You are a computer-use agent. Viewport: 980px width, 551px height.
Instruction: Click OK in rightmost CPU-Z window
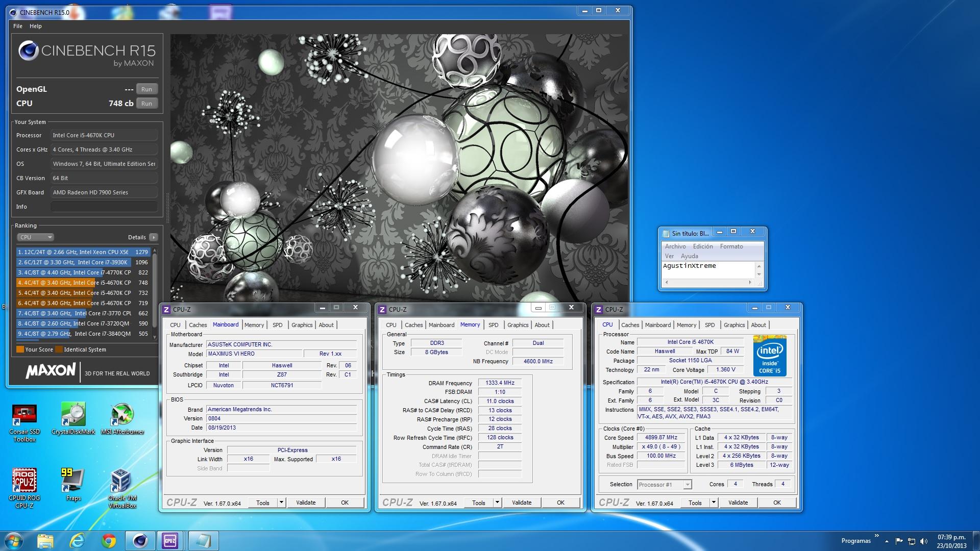point(777,503)
